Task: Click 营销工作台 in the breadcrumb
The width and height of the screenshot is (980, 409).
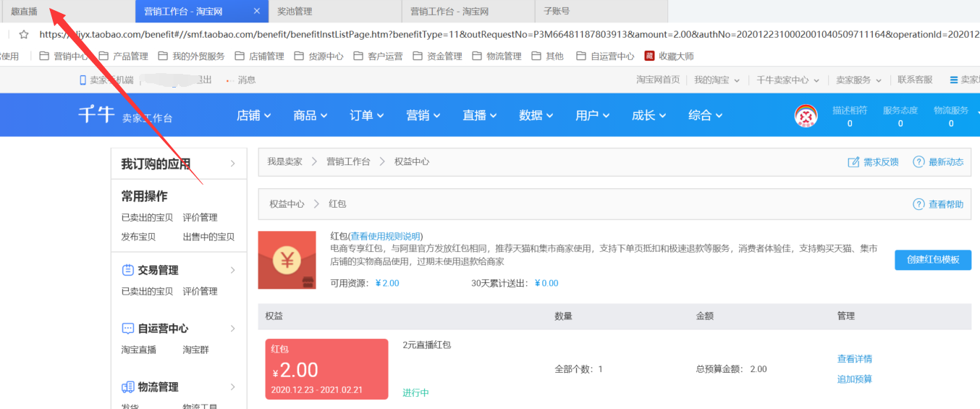Action: (348, 161)
